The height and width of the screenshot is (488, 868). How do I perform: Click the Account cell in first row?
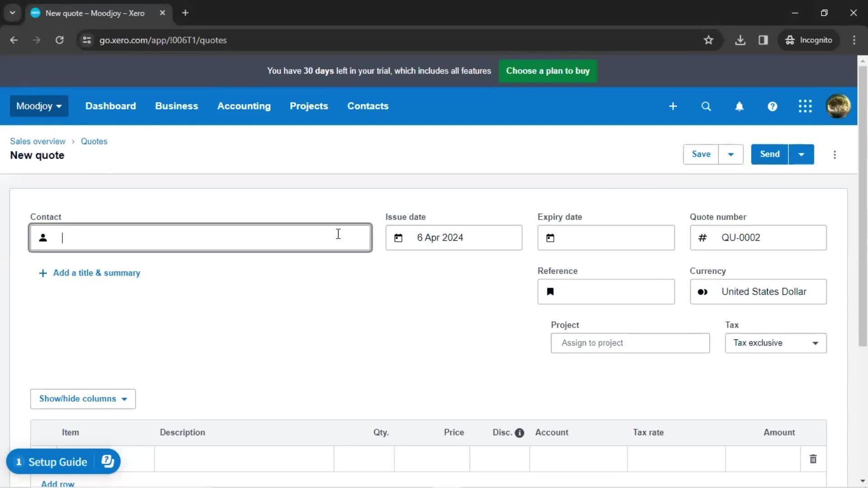click(578, 459)
